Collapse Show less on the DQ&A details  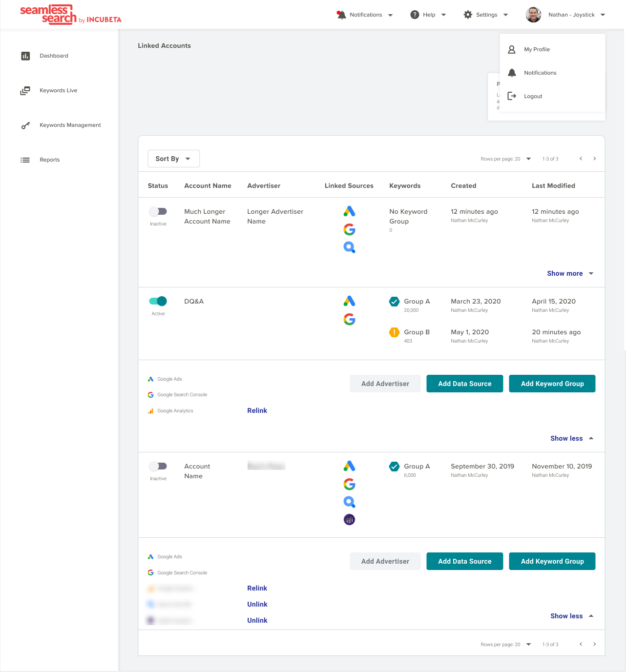566,438
